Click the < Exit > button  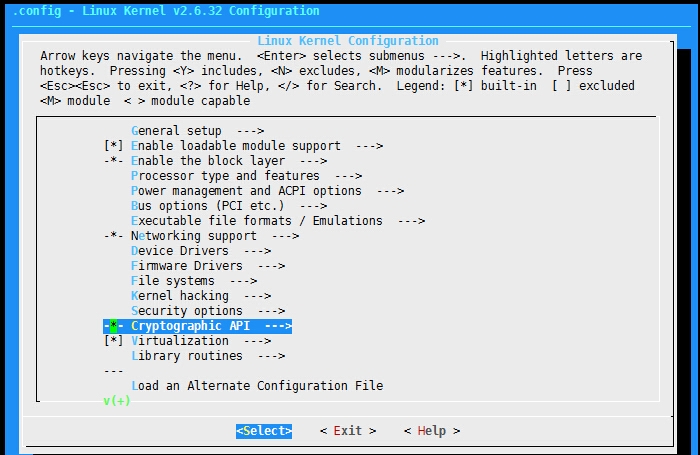(x=348, y=431)
